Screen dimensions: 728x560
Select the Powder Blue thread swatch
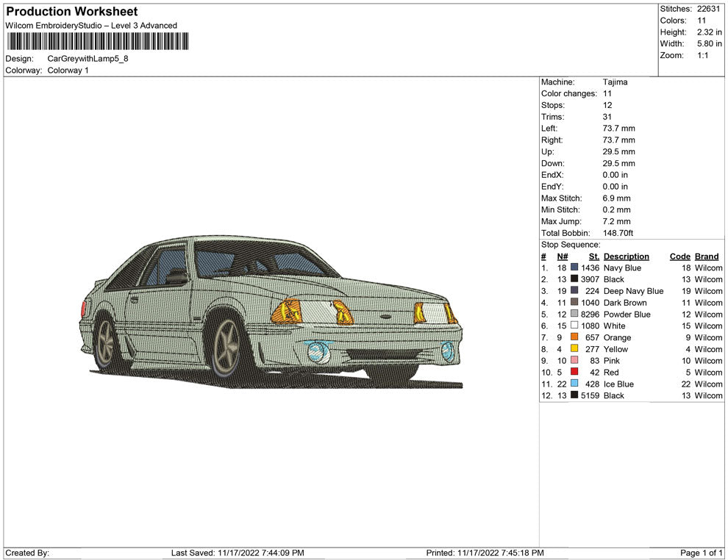pos(574,315)
